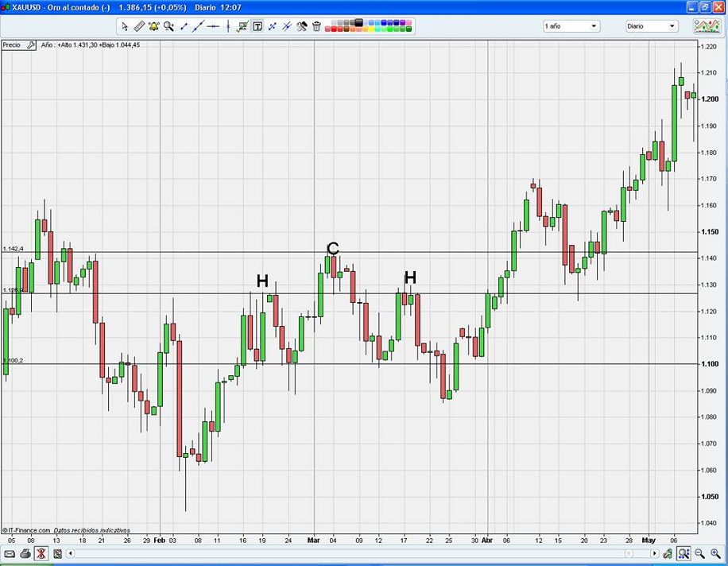Click the '1.050' price axis label
This screenshot has width=728, height=566.
(710, 497)
